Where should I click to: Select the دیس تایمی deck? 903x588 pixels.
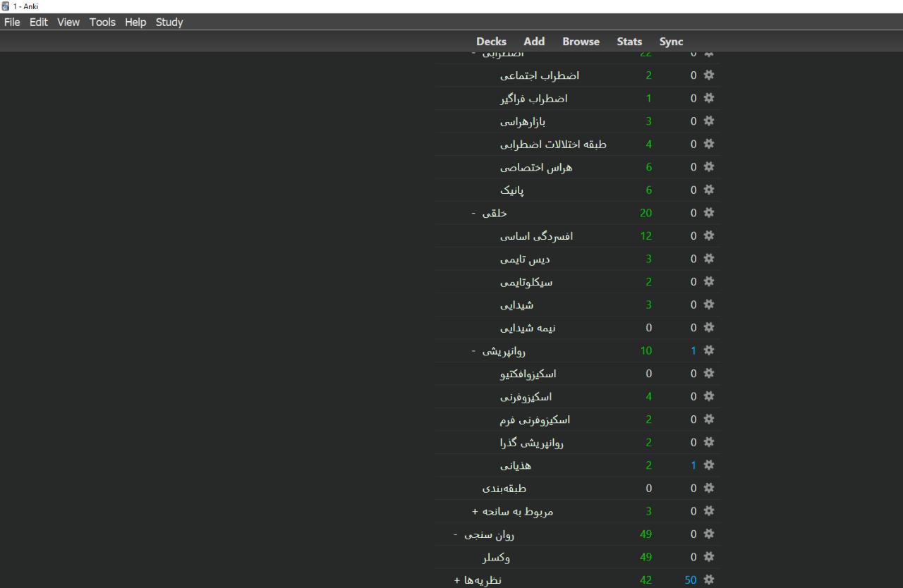point(525,259)
